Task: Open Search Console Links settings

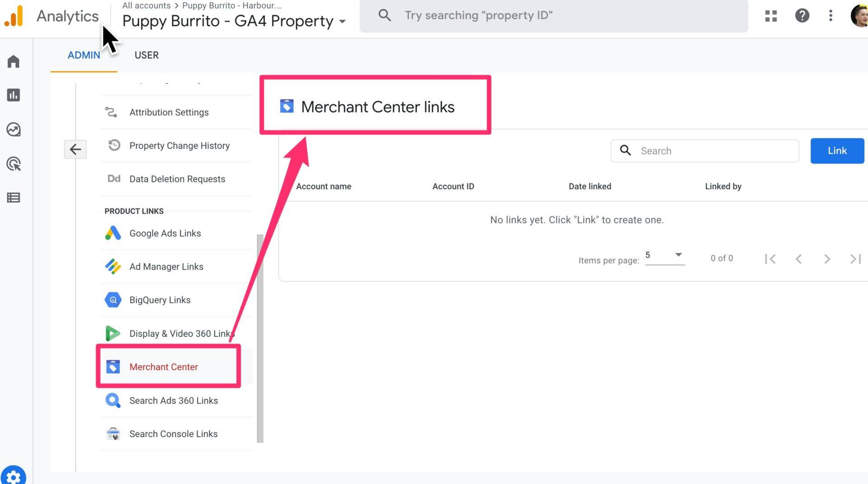Action: [x=173, y=433]
